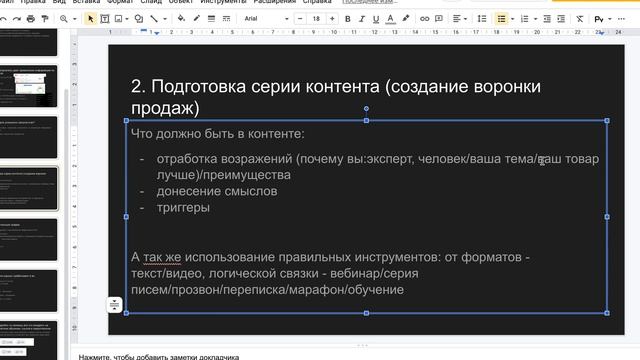Open the three-dot more toolbar options
Screen dimensions: 640x360
point(621,19)
